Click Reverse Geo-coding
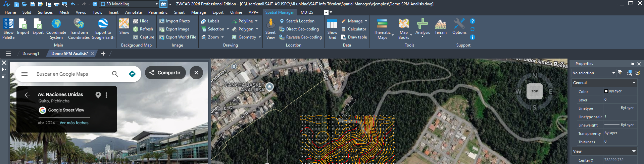Viewport: 644px width, 164px height. [300, 37]
